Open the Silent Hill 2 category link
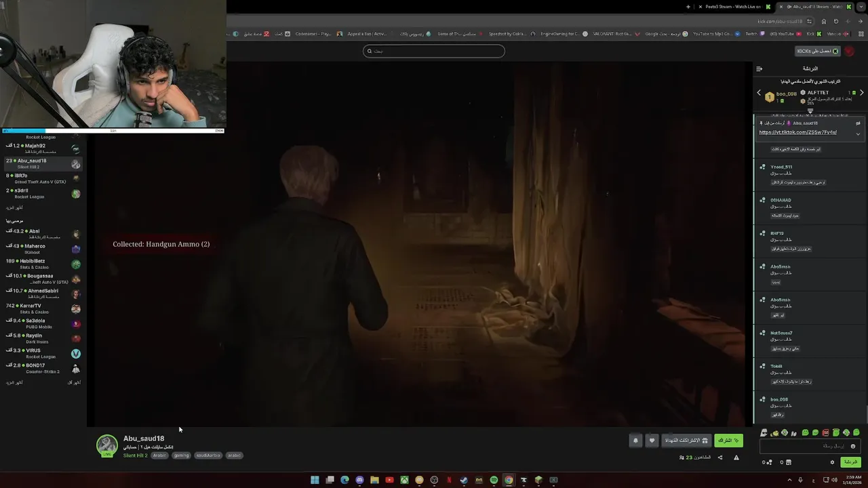The width and height of the screenshot is (868, 488). [135, 455]
